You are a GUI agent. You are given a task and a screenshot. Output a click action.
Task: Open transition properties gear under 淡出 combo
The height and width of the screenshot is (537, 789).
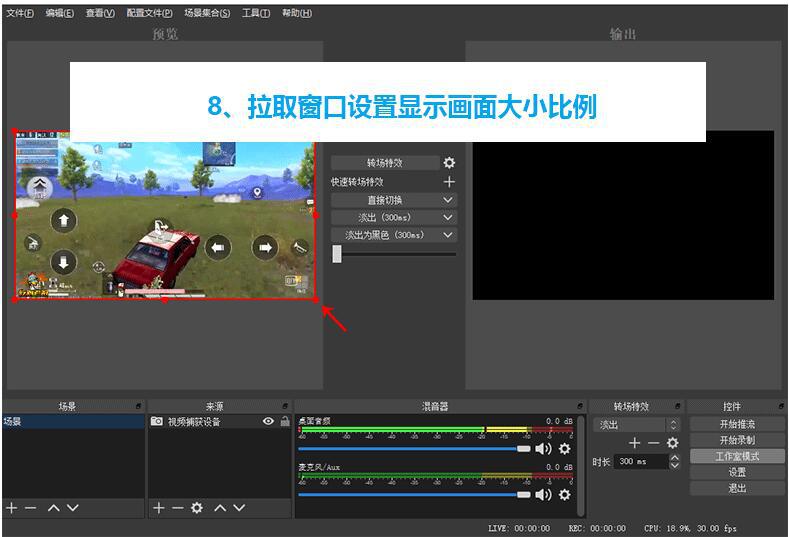coord(673,443)
